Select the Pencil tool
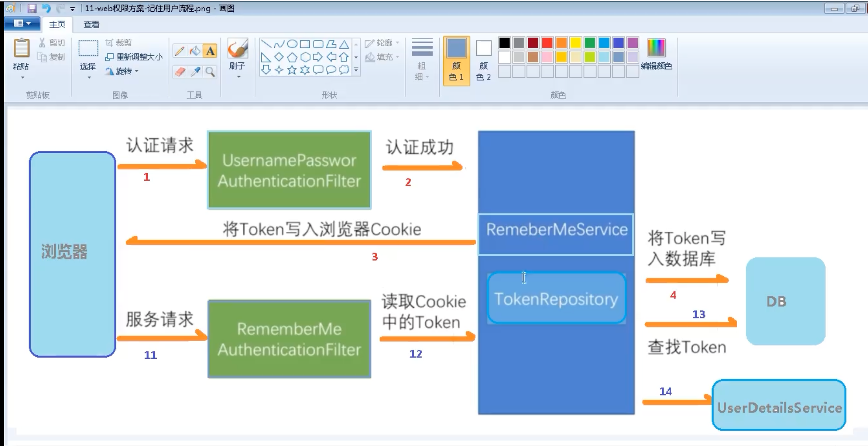Viewport: 868px width, 446px height. [179, 51]
